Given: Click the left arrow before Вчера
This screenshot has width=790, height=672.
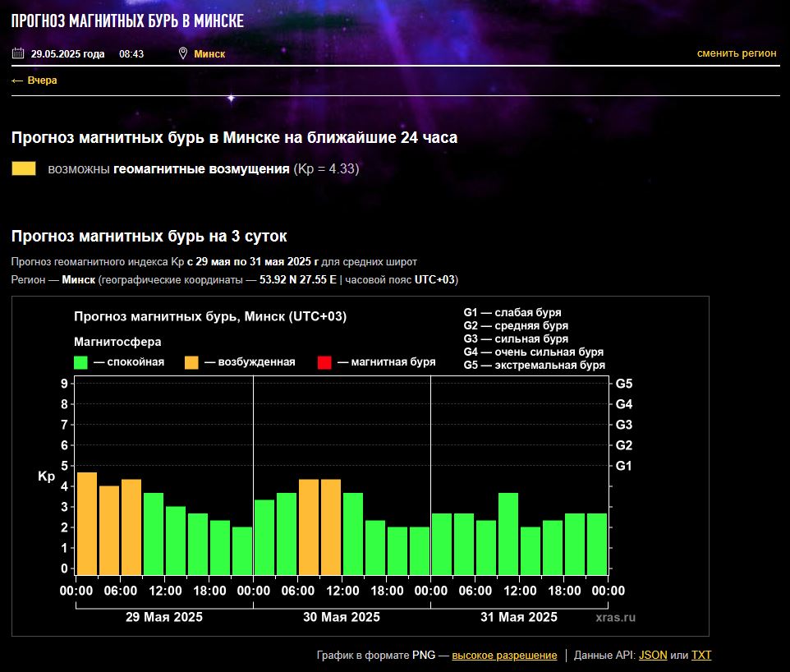Looking at the screenshot, I should pos(17,81).
